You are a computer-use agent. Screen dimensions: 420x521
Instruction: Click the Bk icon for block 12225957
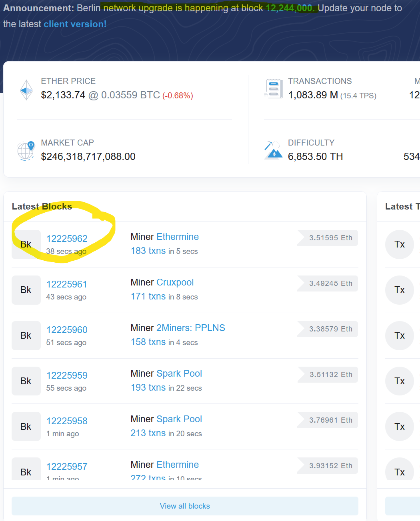click(26, 469)
